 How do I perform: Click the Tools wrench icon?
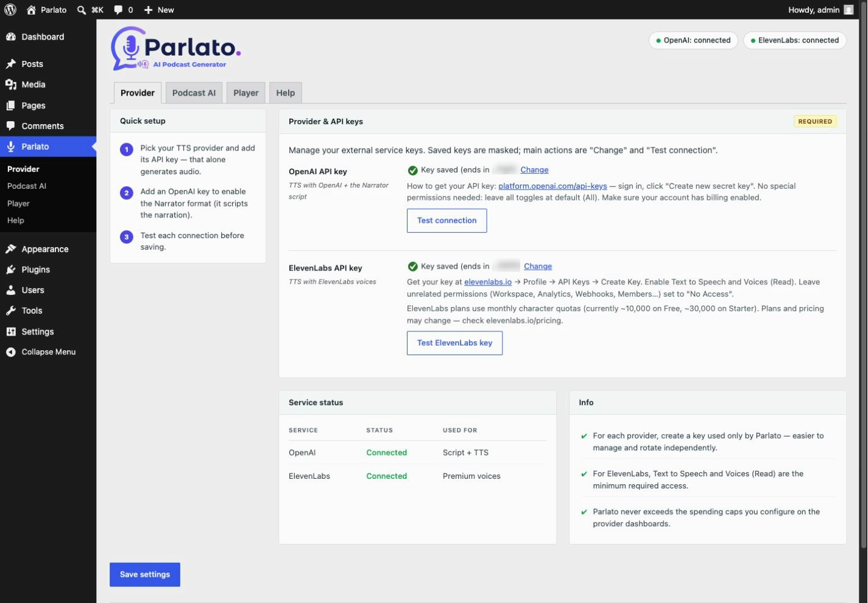click(x=11, y=311)
